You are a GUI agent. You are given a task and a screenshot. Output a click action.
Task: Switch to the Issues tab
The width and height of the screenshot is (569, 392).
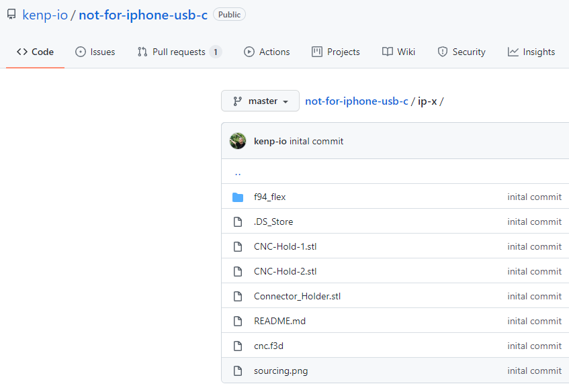point(95,52)
